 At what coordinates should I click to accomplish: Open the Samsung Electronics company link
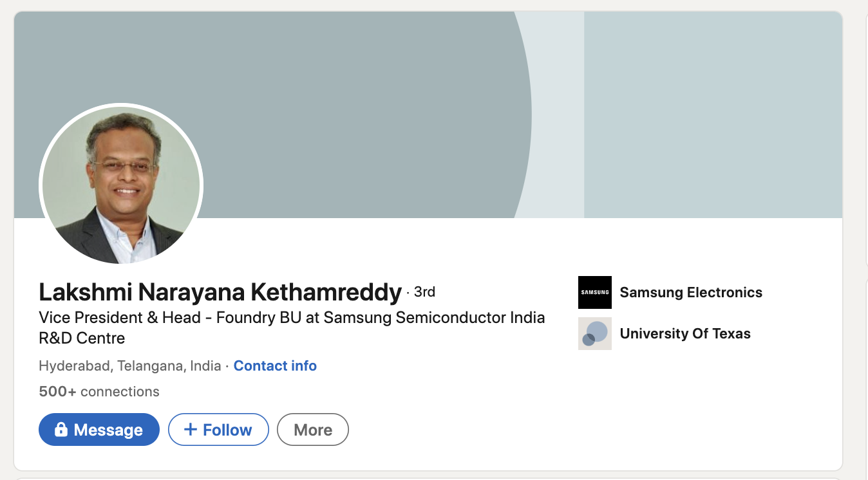[691, 293]
